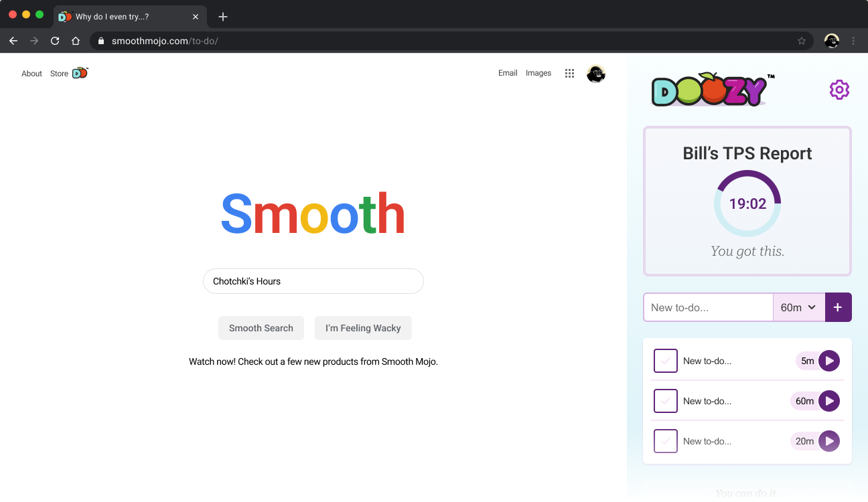This screenshot has width=868, height=502.
Task: Click the 60m duration pill in the list
Action: (805, 401)
